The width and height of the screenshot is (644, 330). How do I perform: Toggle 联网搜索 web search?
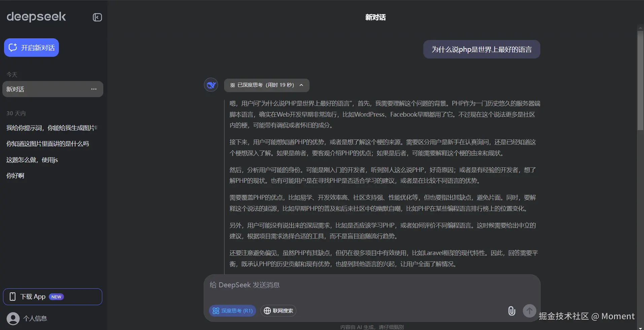[278, 311]
